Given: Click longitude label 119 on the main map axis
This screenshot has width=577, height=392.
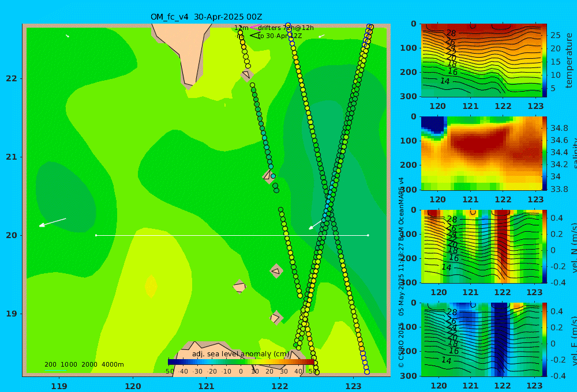Looking at the screenshot, I should [x=59, y=386].
